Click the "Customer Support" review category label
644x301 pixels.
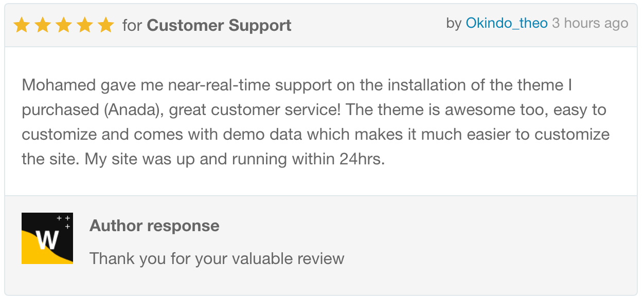pyautogui.click(x=219, y=25)
